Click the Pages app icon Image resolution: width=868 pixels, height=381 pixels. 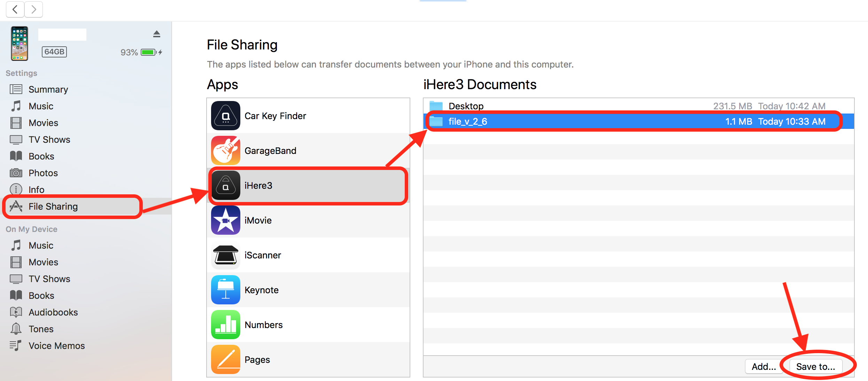(x=225, y=359)
